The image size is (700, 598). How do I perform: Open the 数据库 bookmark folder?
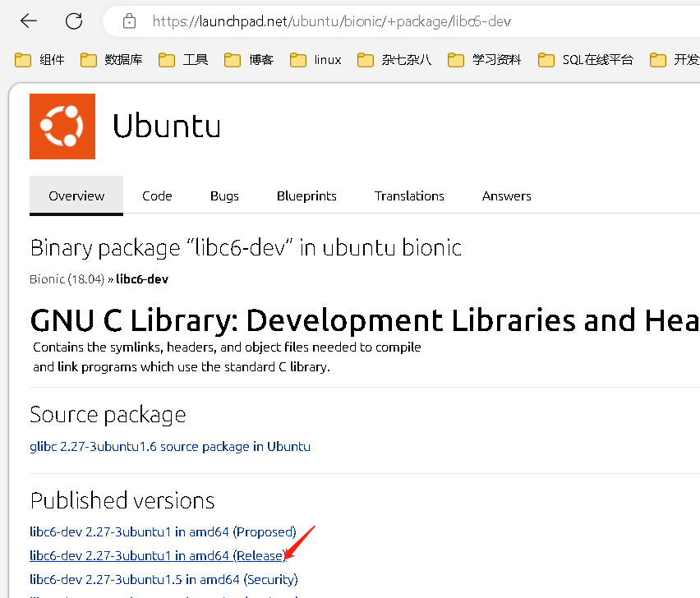tap(112, 60)
